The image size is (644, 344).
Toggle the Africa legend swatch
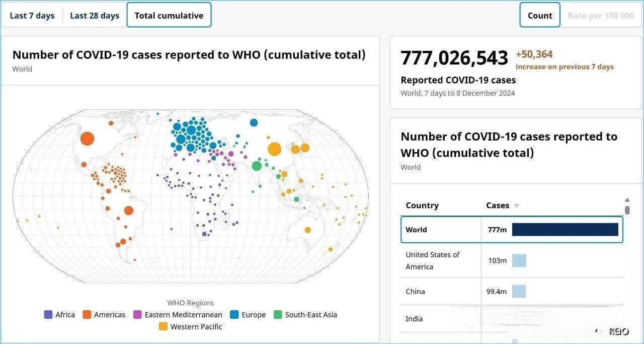click(x=49, y=315)
